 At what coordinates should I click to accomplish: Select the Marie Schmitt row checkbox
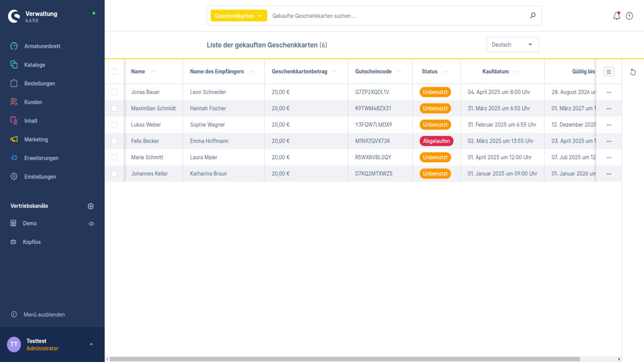(114, 157)
